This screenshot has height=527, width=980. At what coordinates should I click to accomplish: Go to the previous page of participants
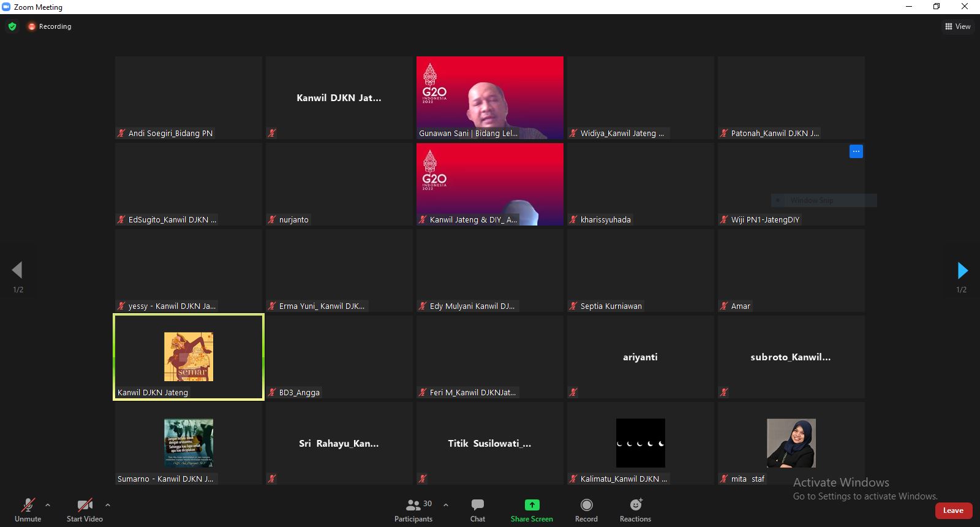[x=17, y=270]
